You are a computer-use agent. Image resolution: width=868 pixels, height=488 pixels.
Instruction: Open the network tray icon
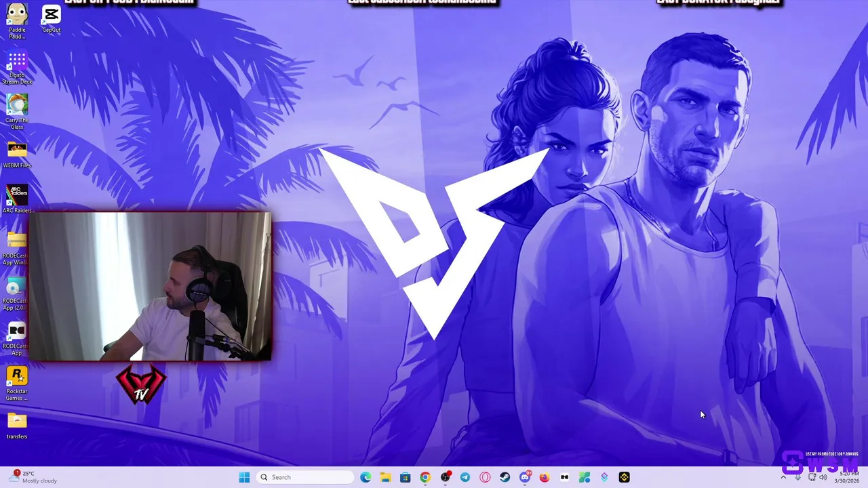[812, 477]
